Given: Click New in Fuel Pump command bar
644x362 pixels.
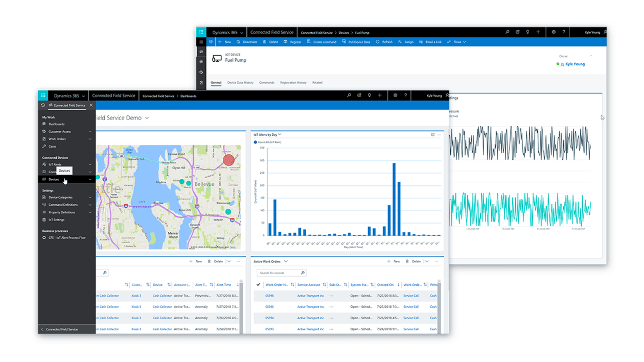Looking at the screenshot, I should coord(224,42).
